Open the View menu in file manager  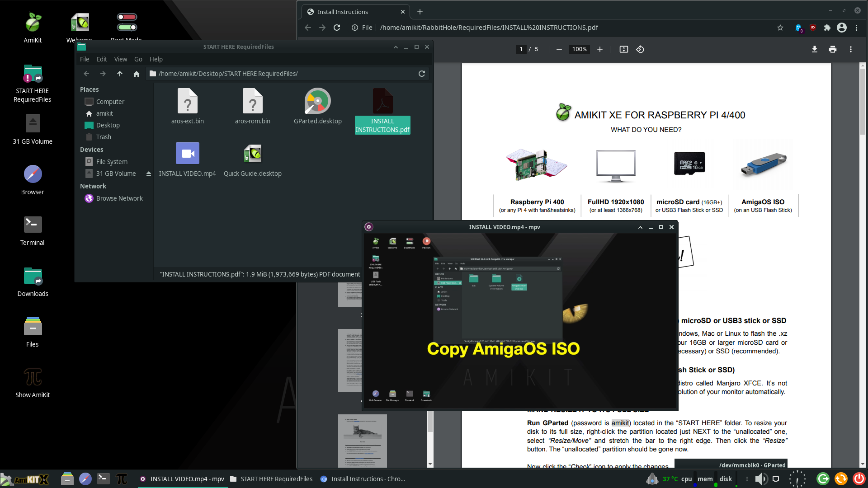[x=120, y=59]
